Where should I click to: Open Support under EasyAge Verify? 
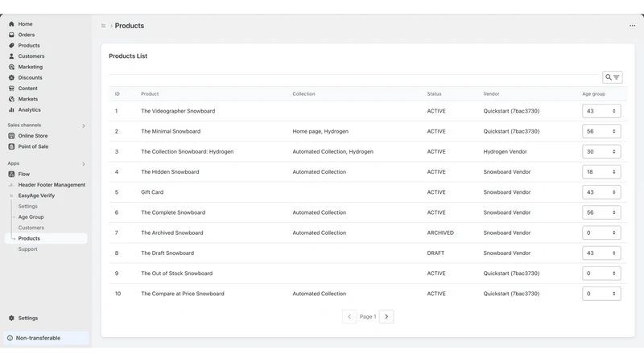point(27,249)
